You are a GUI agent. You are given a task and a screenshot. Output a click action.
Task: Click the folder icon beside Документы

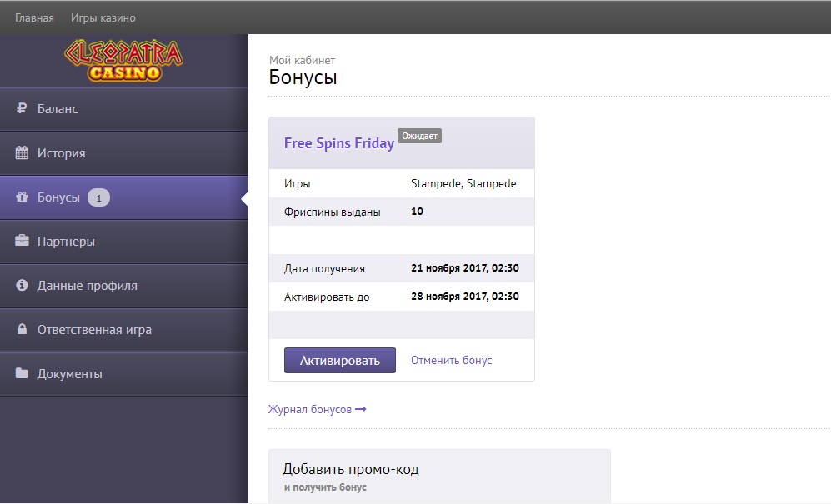point(22,374)
